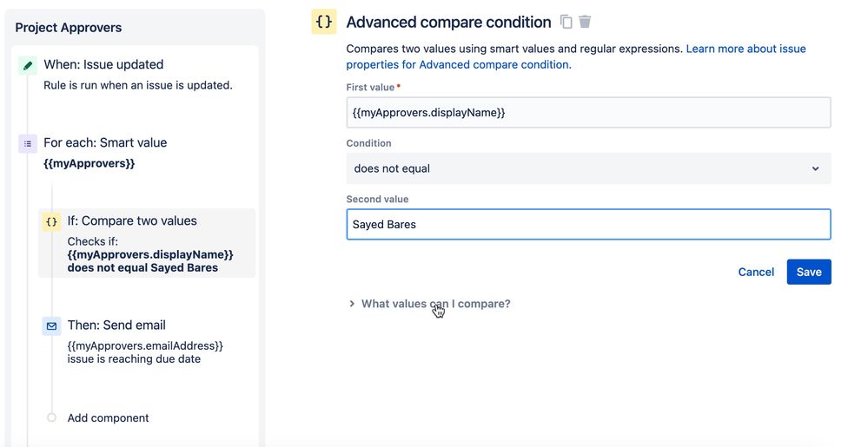This screenshot has width=868, height=447.
Task: Open the Condition dropdown showing does not equal
Action: click(588, 168)
